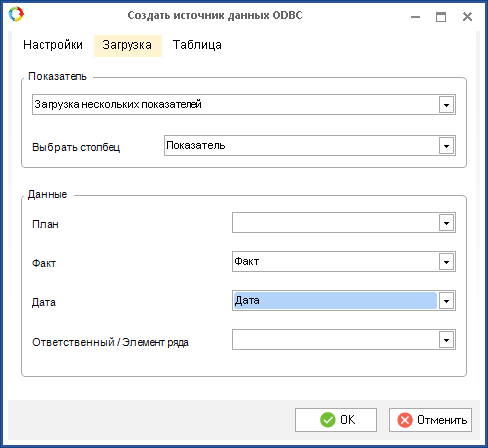Open the Загрузка нескольких показателей dropdown arrow
The image size is (488, 448).
point(446,105)
